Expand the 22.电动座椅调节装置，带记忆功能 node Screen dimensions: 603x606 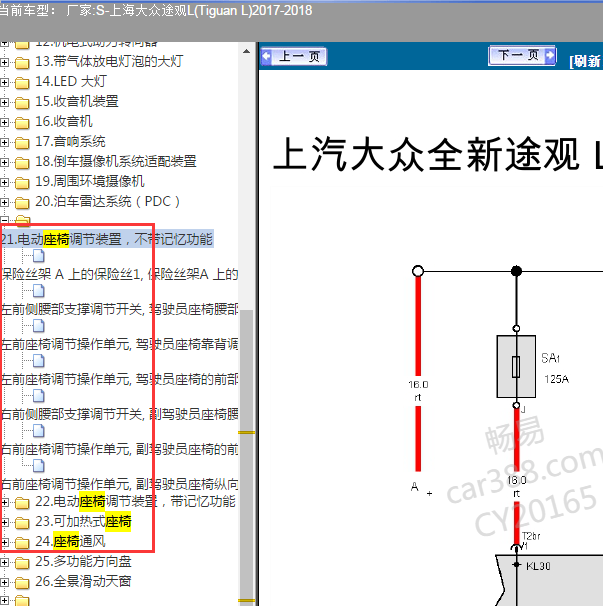[4, 502]
